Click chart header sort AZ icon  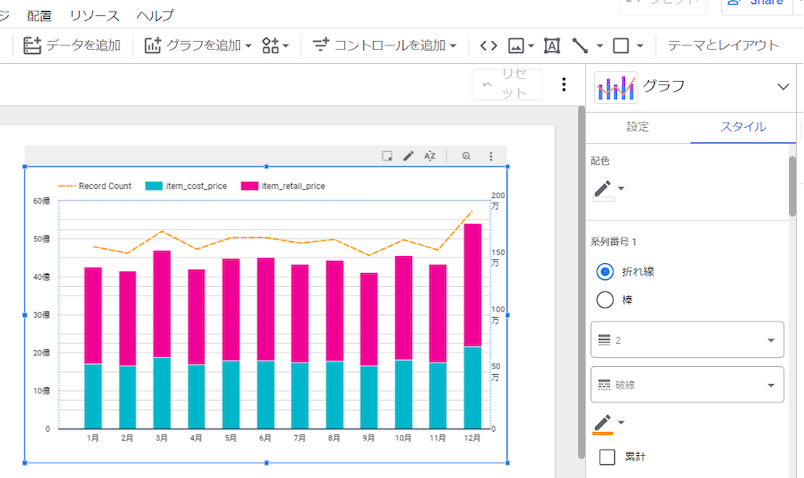coord(430,156)
